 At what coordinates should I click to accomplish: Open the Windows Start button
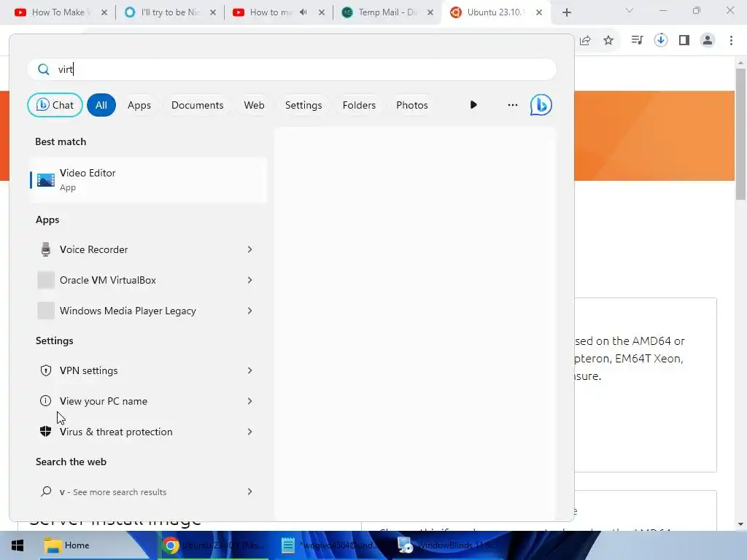coord(18,545)
